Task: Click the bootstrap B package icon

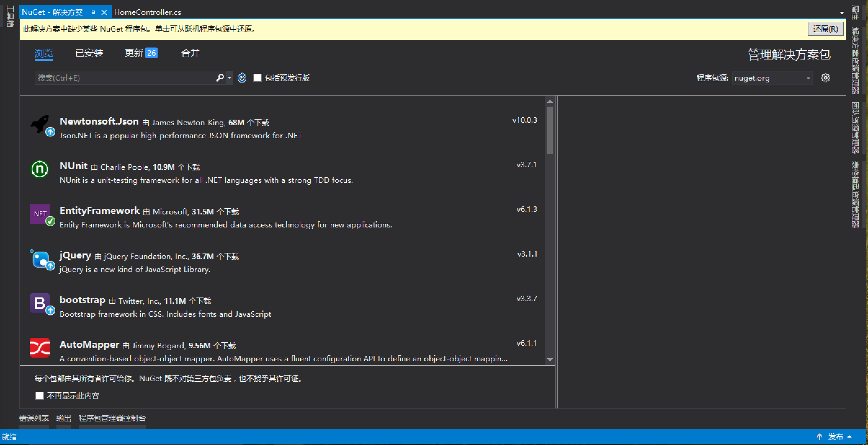Action: pos(40,303)
